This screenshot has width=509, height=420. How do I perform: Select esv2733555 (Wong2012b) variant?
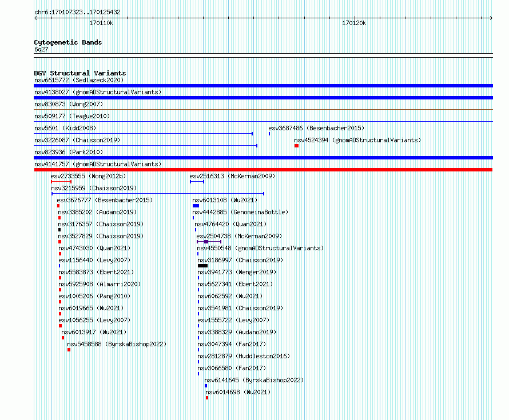click(88, 176)
